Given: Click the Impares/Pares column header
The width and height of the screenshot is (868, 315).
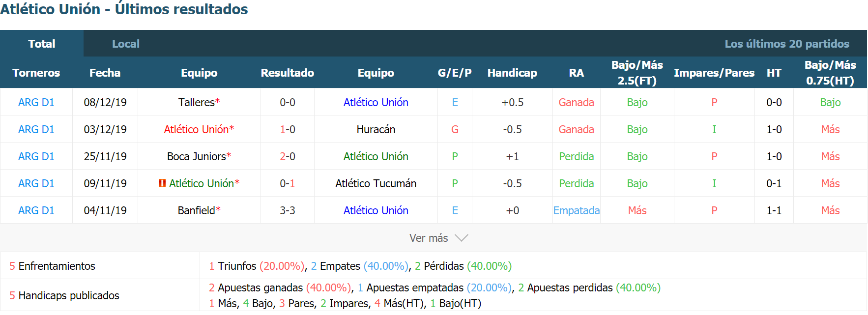Looking at the screenshot, I should [714, 73].
